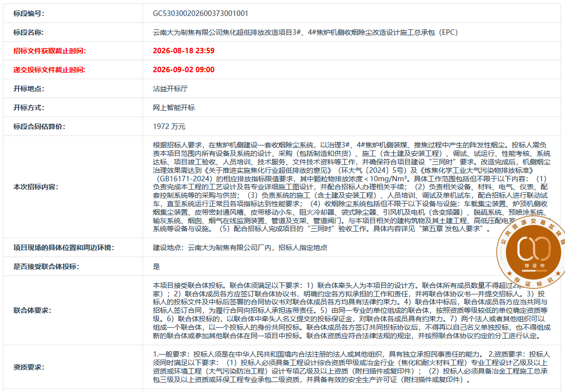Select the value 沾益开标厅

pyautogui.click(x=170, y=89)
